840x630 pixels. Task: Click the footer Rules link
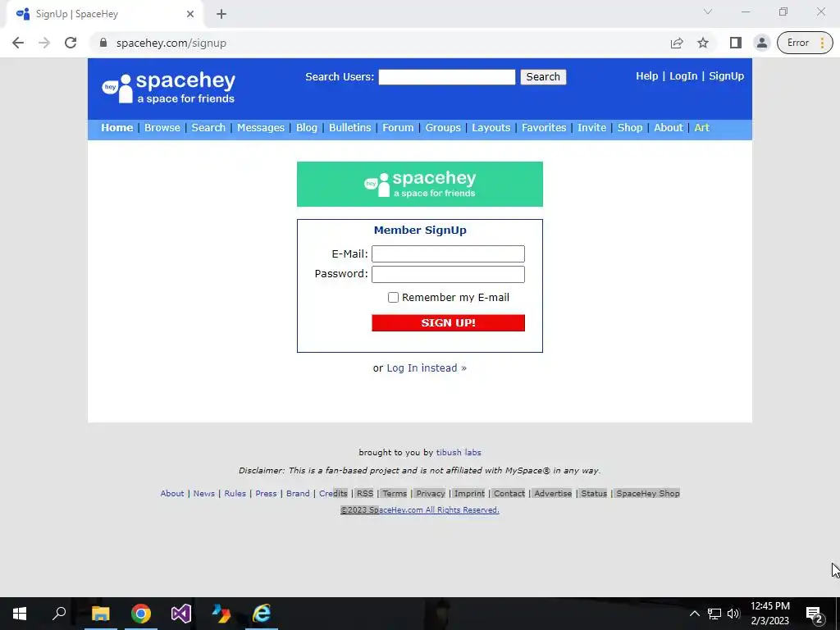pyautogui.click(x=235, y=493)
